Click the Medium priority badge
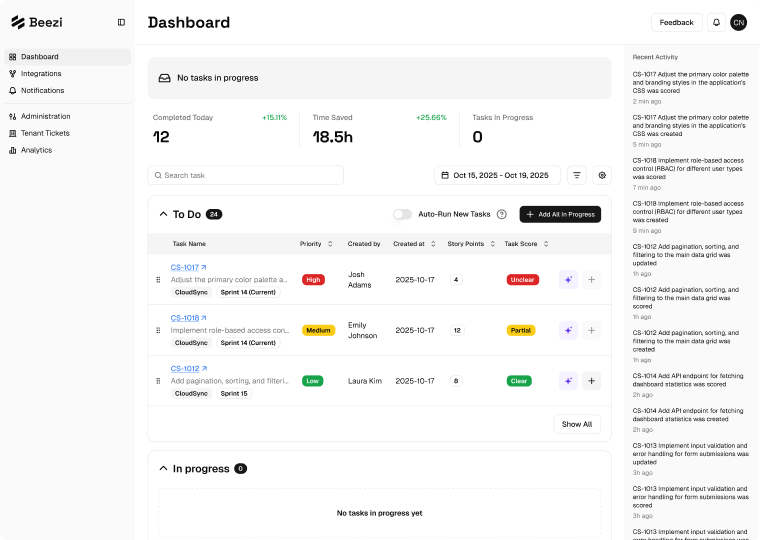The width and height of the screenshot is (760, 540). (318, 331)
